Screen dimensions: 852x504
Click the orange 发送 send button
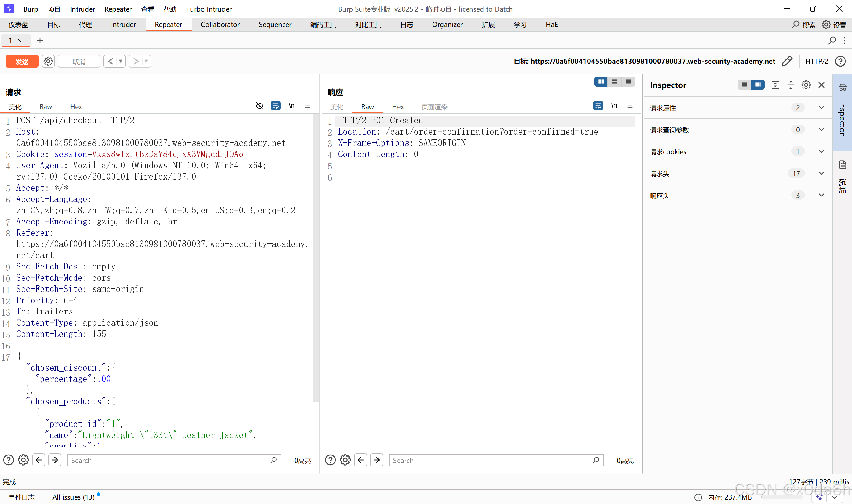(x=22, y=62)
